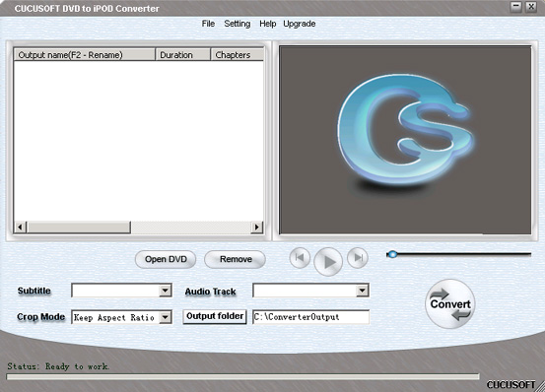Skip to previous chapter button
Screen dimensions: 545x392
(x=300, y=258)
